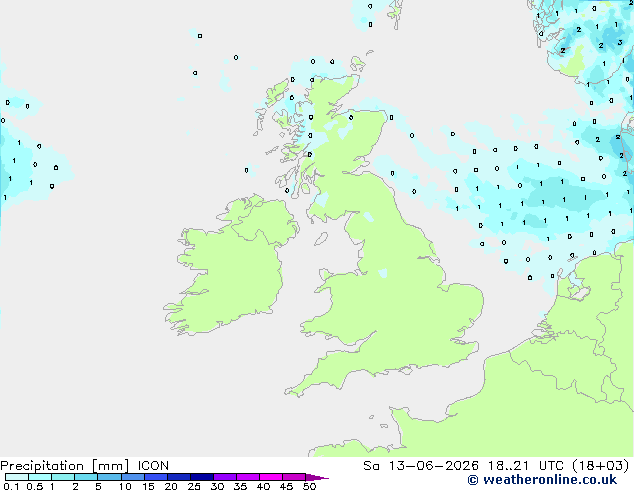Screen dimensions: 634x490
Task: Open the weatheronline.co.uk copyright link
Action: point(542,480)
